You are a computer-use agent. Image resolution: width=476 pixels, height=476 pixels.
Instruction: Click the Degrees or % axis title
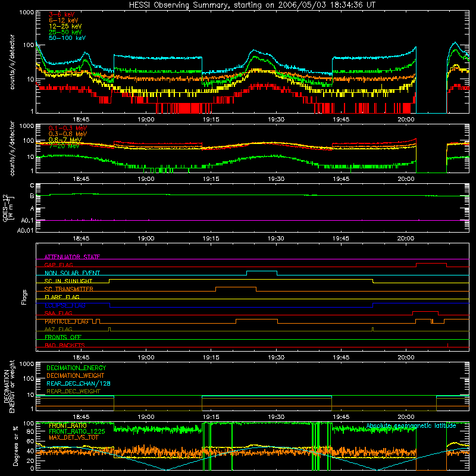tap(16, 446)
